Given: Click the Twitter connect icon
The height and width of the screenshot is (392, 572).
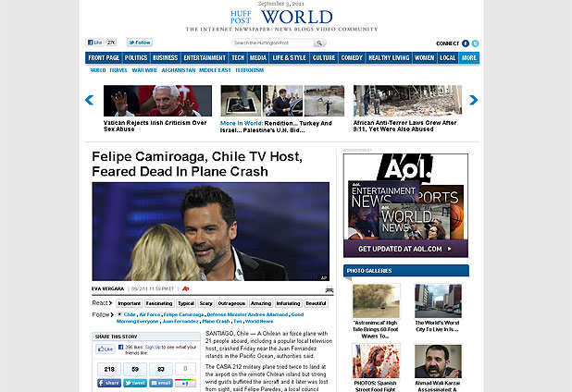Looking at the screenshot, I should click(x=475, y=43).
